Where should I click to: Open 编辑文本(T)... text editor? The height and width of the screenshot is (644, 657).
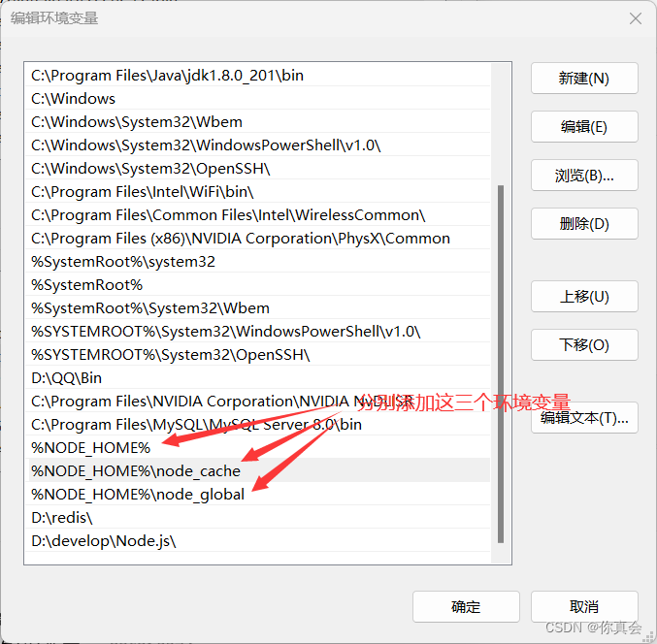pos(584,418)
